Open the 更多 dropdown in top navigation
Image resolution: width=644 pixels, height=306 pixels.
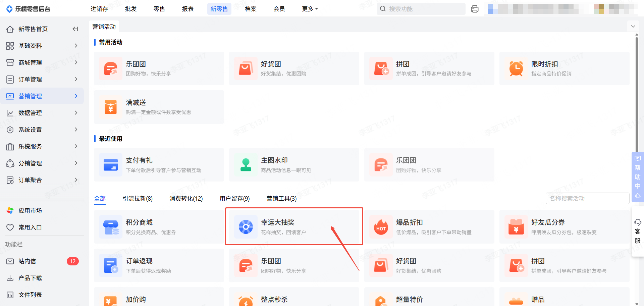click(310, 9)
